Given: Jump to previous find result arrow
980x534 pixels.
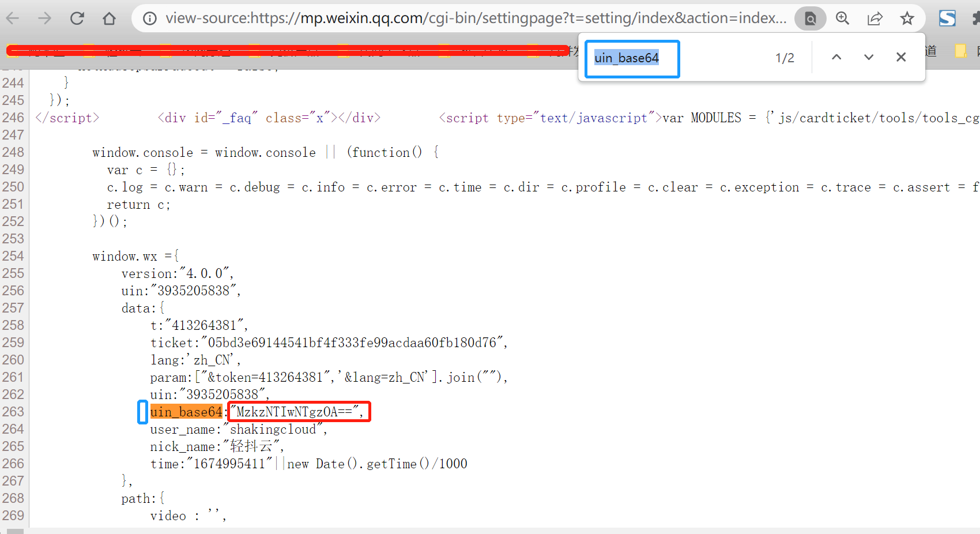Looking at the screenshot, I should click(x=836, y=57).
